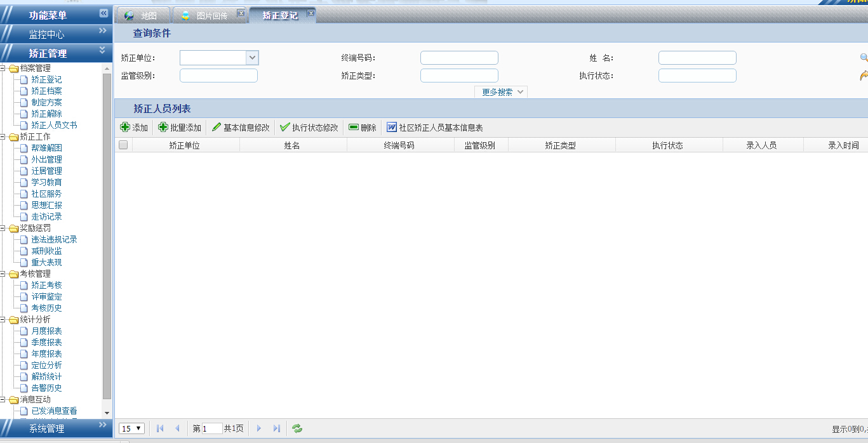868x443 pixels.
Task: Click the page number input box
Action: click(x=212, y=428)
